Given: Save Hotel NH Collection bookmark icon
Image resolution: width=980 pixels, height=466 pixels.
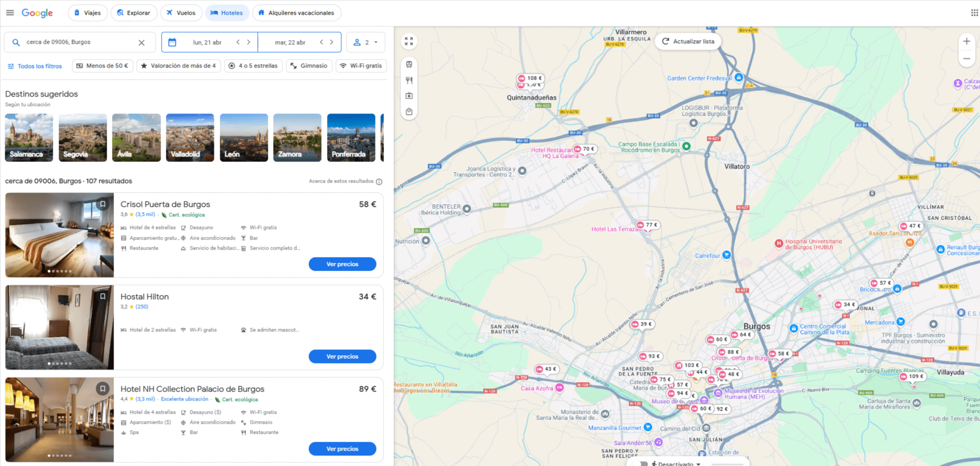Looking at the screenshot, I should click(x=103, y=389).
